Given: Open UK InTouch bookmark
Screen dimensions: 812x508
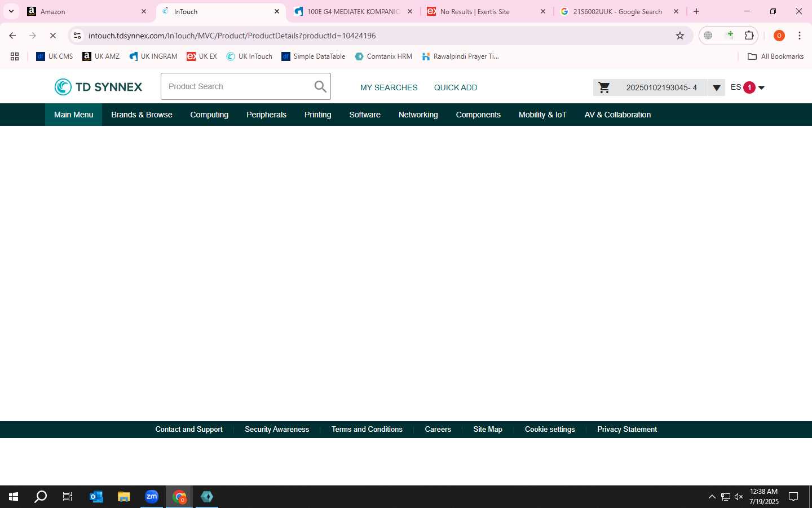Looking at the screenshot, I should 249,56.
